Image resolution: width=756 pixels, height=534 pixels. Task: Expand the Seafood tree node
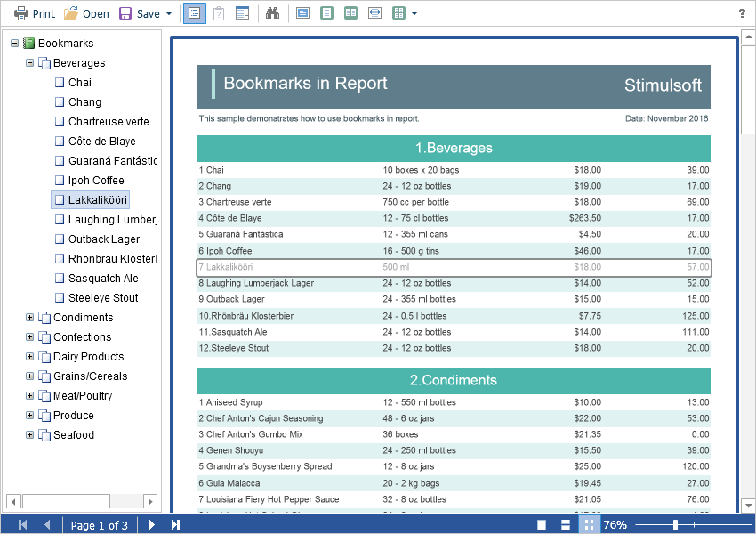point(30,434)
